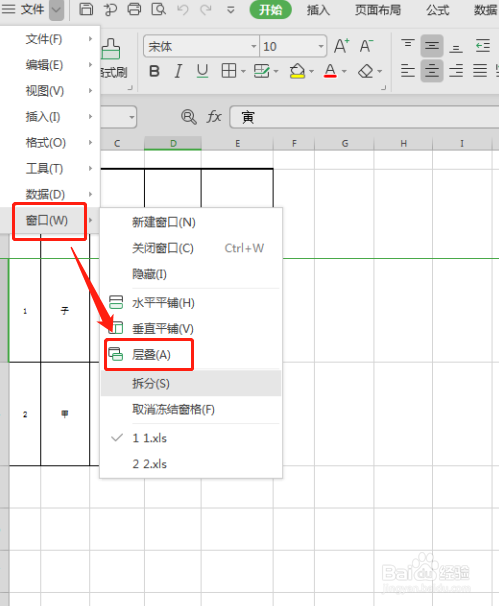
Task: Click the Undo arrow icon
Action: 182,9
